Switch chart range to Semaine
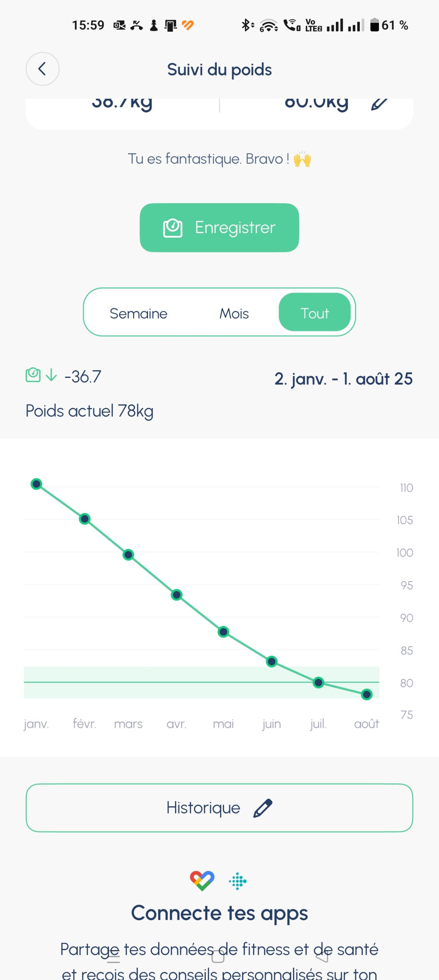 click(x=138, y=314)
